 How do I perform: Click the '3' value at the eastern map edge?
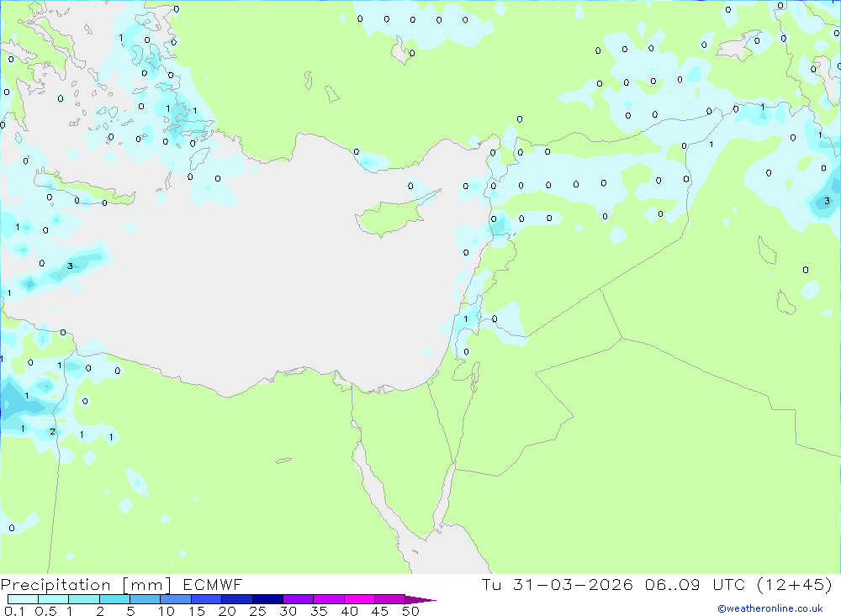(827, 201)
